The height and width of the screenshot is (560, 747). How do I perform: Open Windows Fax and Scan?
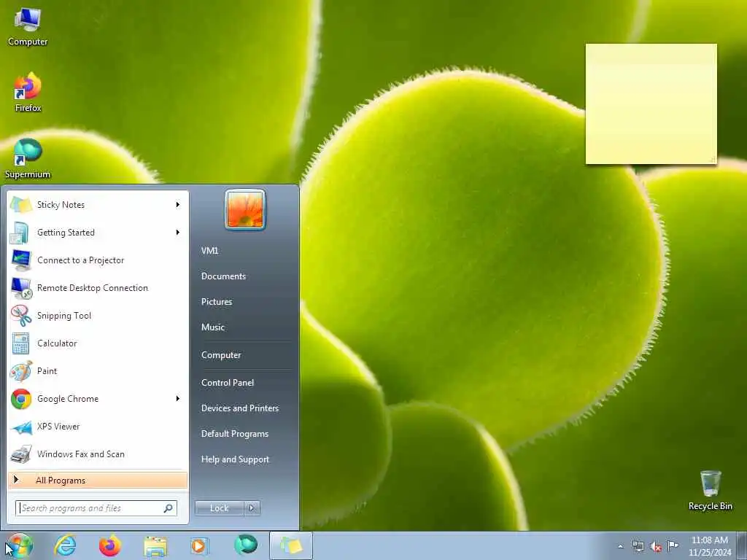pos(98,454)
